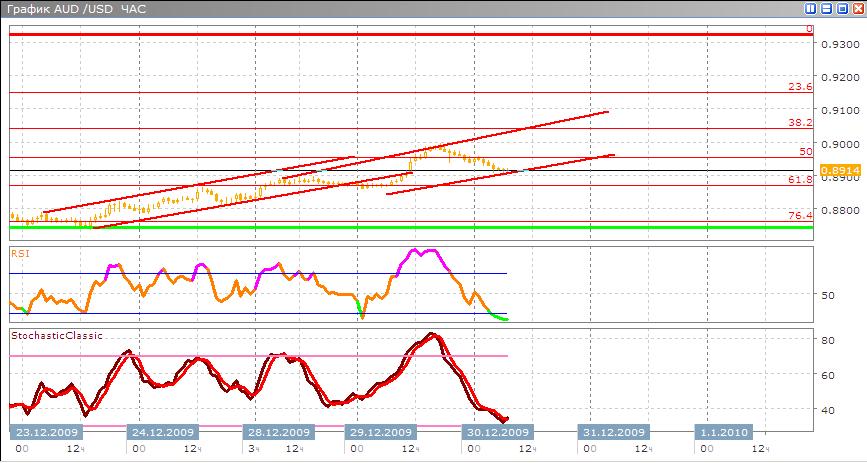Viewport: 867px width, 463px height.
Task: Select the 28.12.2009 date marker
Action: (x=277, y=432)
